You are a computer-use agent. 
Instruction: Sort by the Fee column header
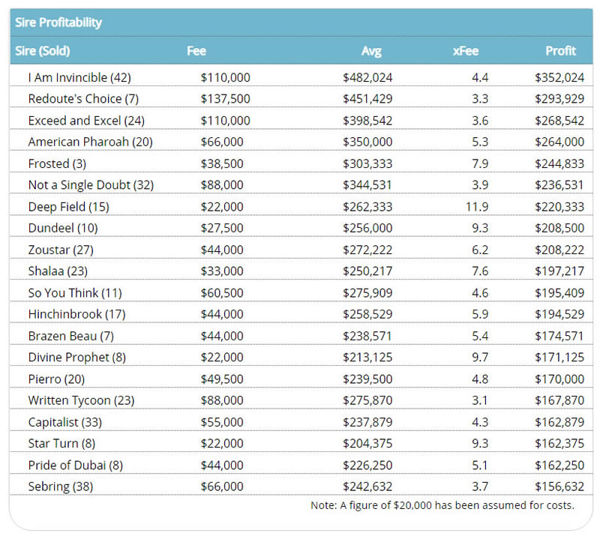[197, 50]
